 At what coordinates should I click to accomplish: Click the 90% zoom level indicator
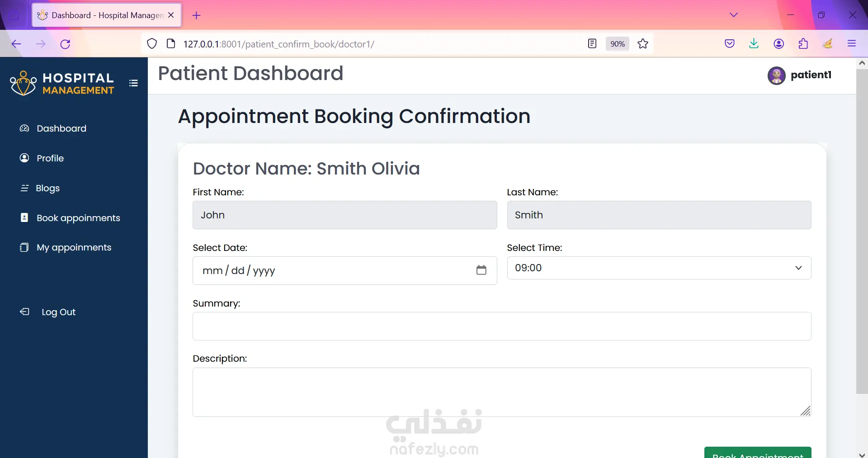(617, 44)
